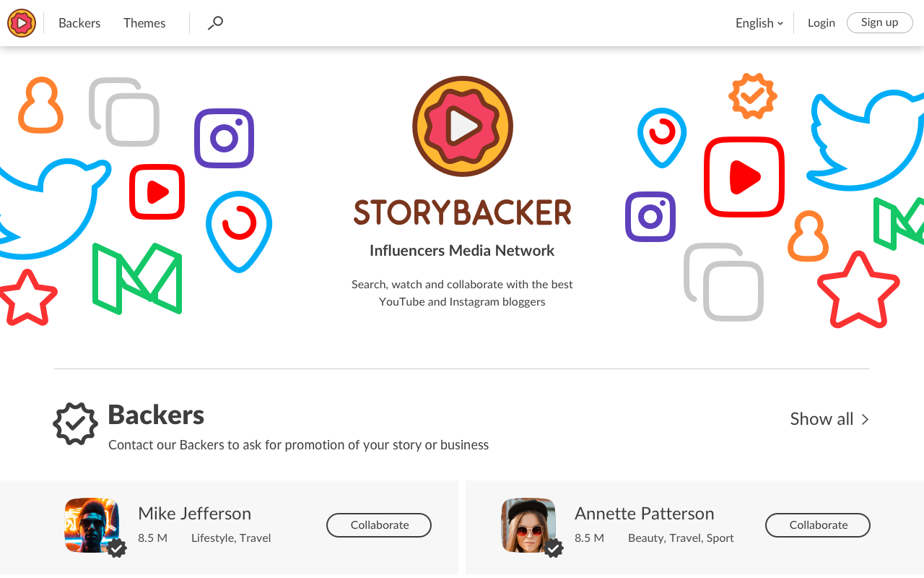This screenshot has width=924, height=578.
Task: Click the red YouTube play icon
Action: (157, 191)
